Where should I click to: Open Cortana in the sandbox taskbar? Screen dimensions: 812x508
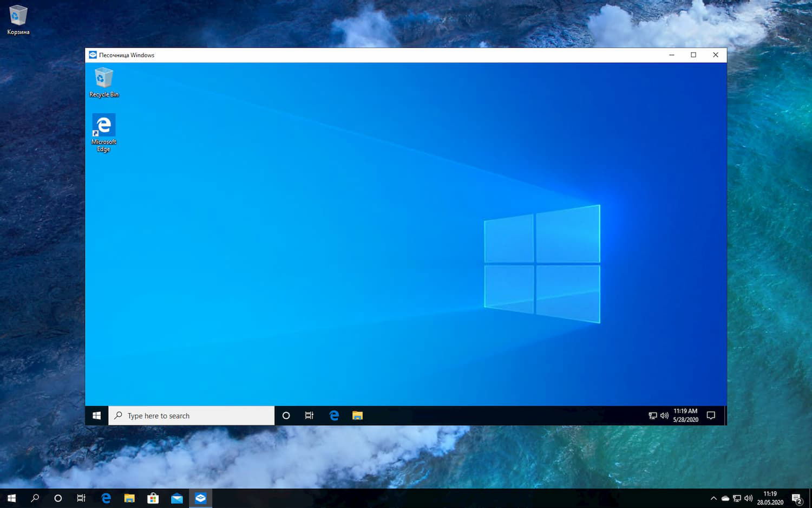286,415
